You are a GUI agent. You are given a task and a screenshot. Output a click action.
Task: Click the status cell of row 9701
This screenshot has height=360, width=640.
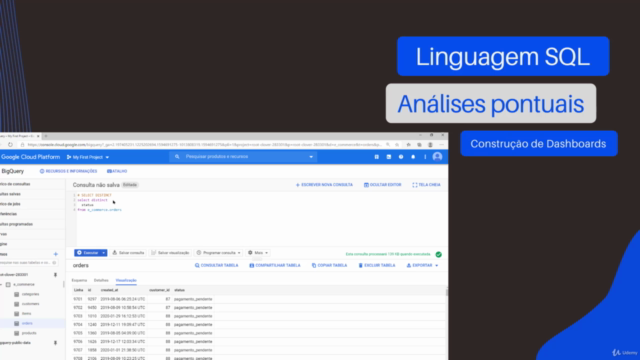tap(193, 299)
